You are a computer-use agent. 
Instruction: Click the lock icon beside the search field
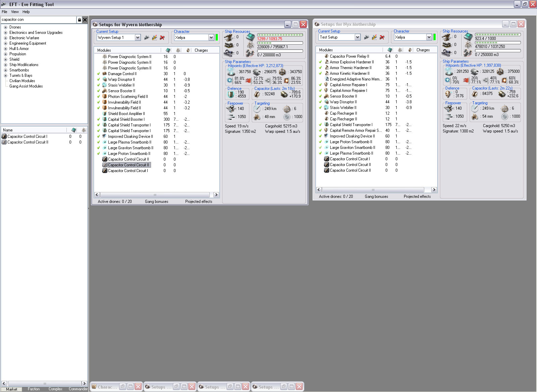79,20
